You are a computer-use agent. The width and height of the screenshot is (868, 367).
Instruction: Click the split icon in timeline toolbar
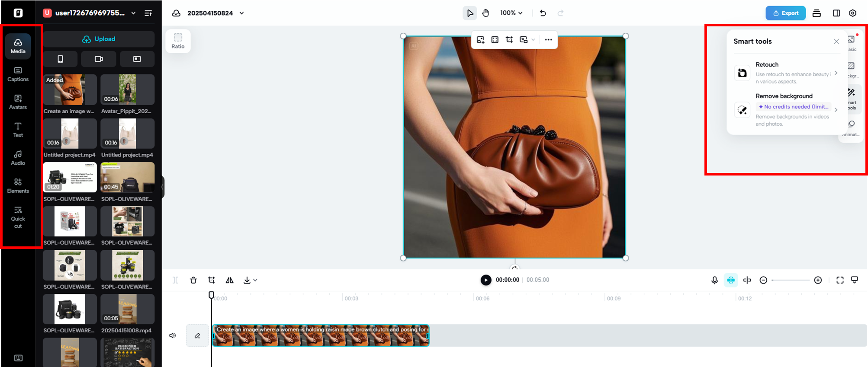pos(175,280)
